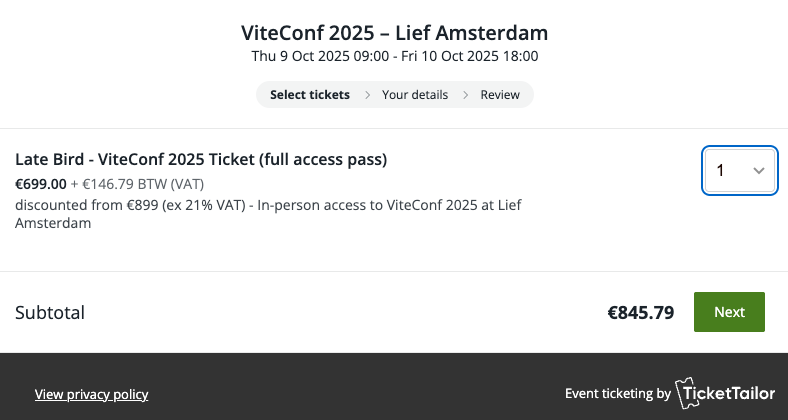Image resolution: width=788 pixels, height=420 pixels.
Task: Jump to the Review step
Action: click(x=500, y=95)
